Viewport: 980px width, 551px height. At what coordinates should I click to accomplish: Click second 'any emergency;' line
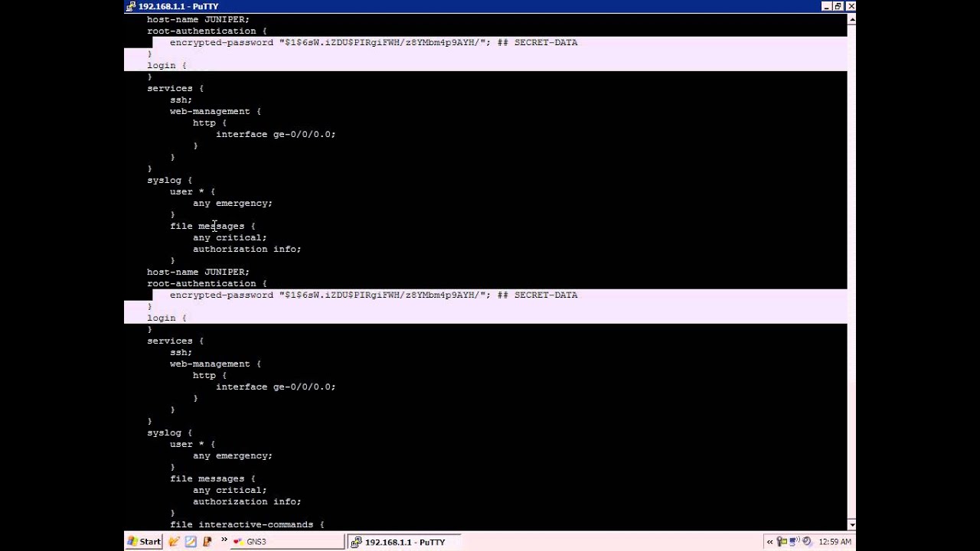click(x=233, y=456)
